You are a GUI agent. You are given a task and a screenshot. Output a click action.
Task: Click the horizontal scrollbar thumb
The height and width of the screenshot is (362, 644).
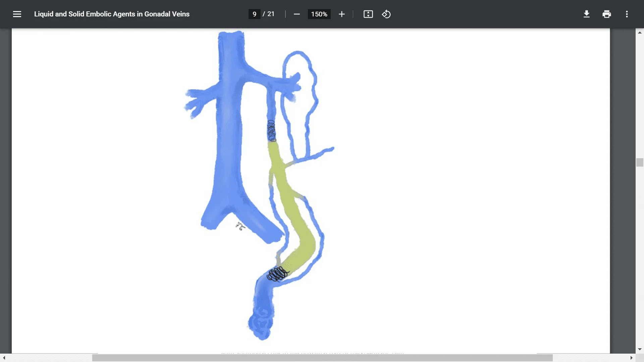point(322,358)
